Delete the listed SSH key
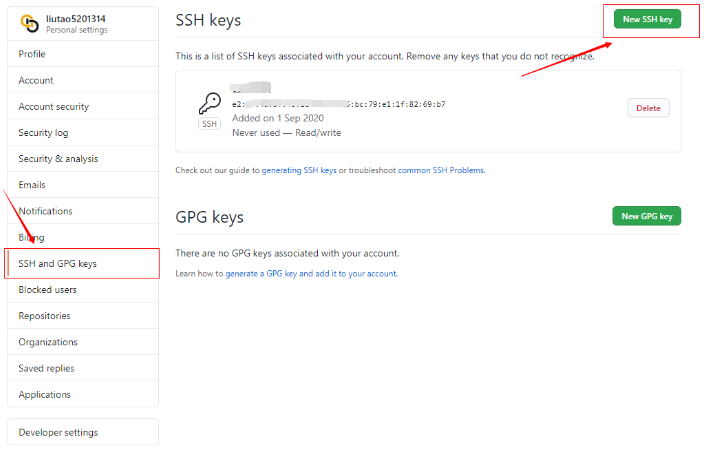This screenshot has height=452, width=704. (x=648, y=108)
